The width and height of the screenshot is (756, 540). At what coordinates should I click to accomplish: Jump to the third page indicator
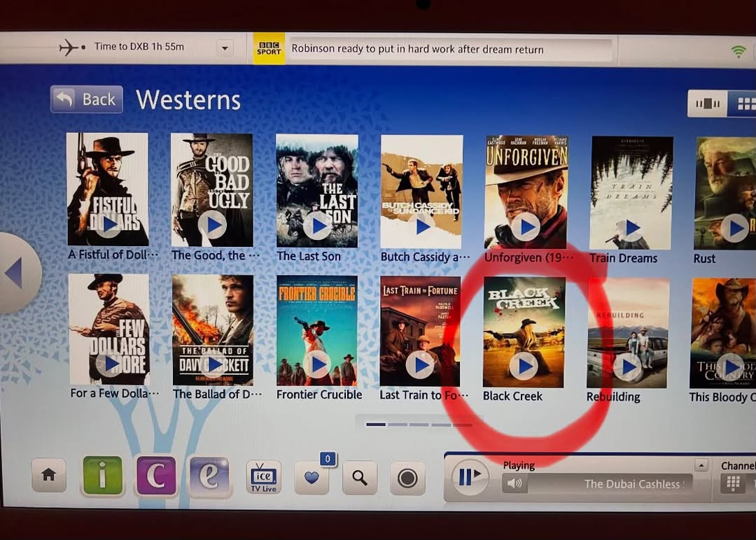coord(419,425)
